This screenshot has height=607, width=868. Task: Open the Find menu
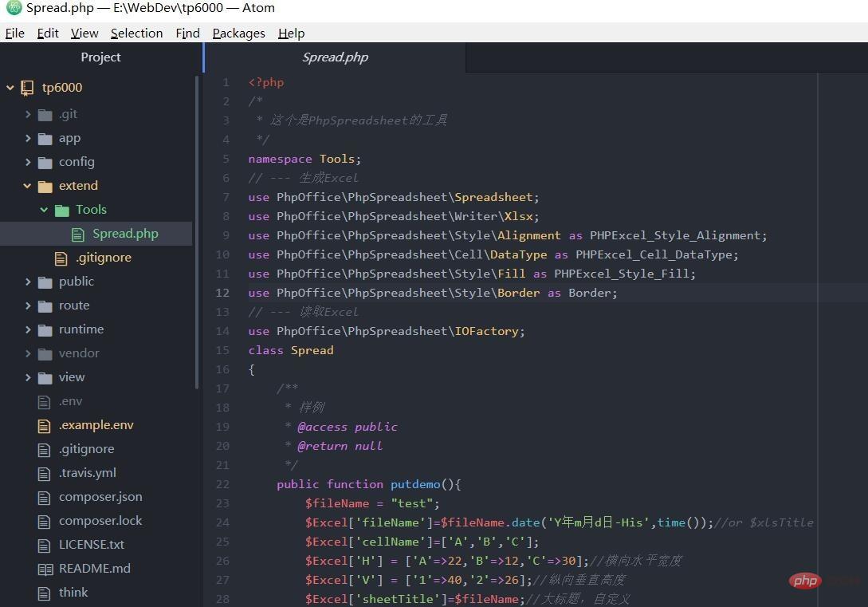(x=187, y=34)
